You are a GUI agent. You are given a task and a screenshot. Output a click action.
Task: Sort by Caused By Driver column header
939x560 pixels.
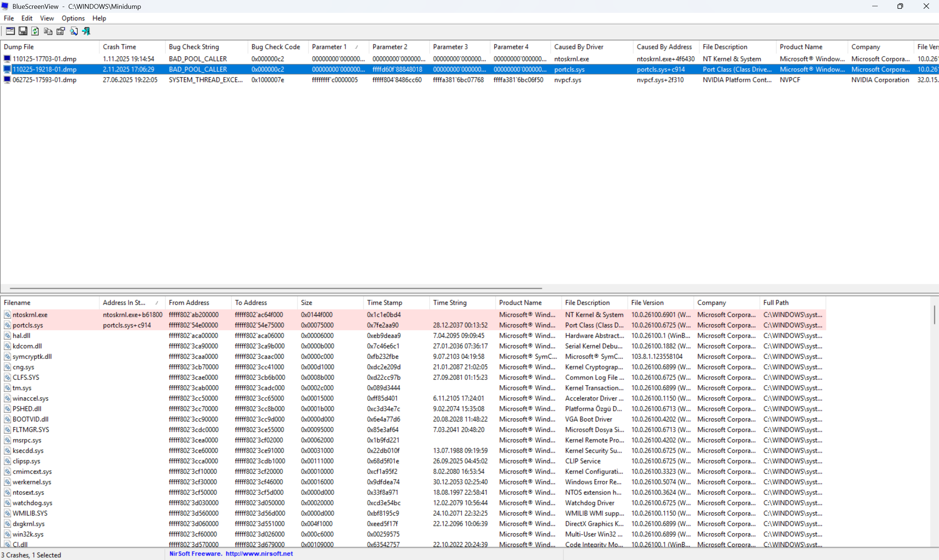tap(592, 47)
